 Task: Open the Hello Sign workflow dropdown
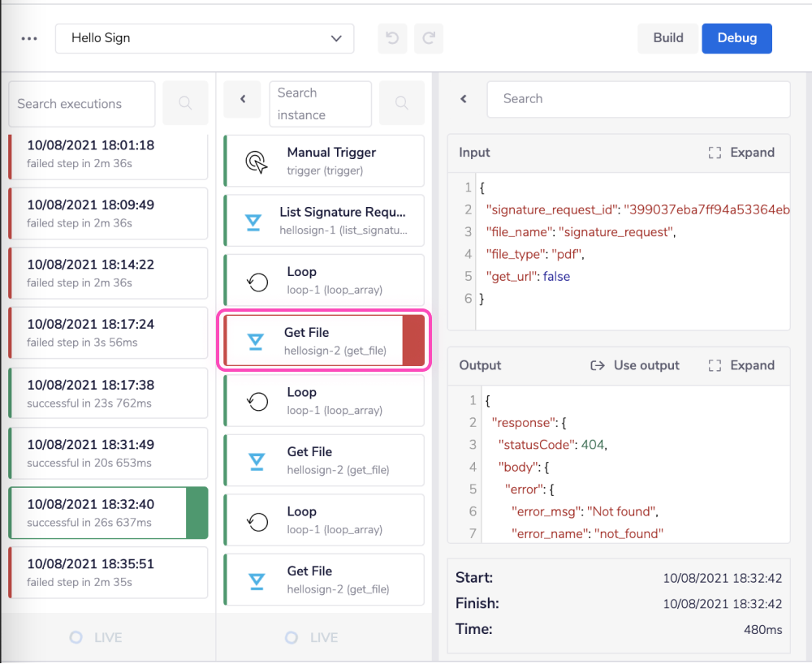(205, 38)
